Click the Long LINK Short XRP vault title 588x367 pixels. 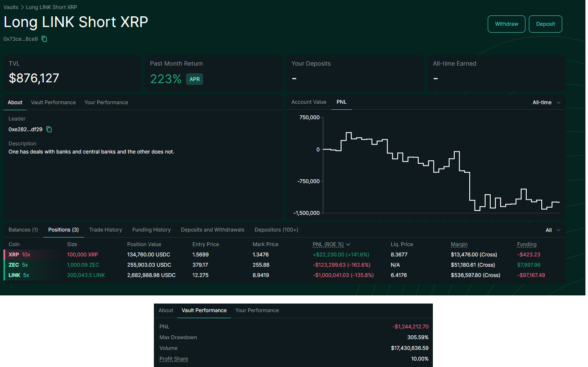point(76,22)
